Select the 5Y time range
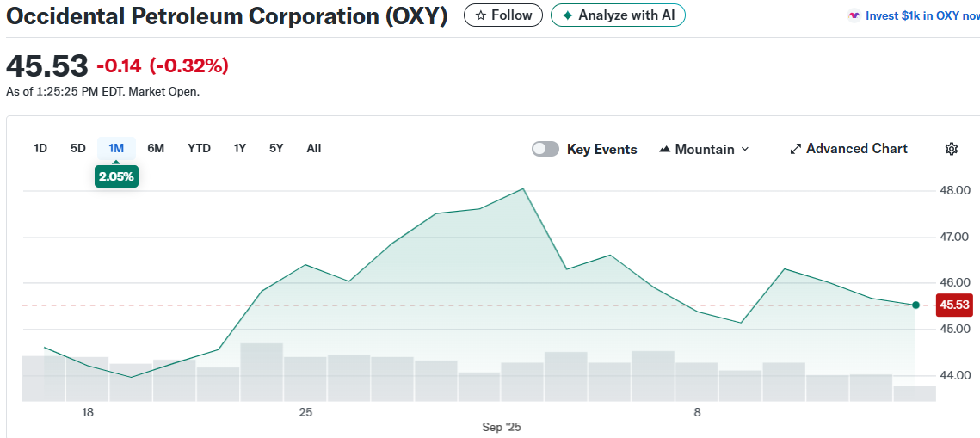 pos(276,149)
